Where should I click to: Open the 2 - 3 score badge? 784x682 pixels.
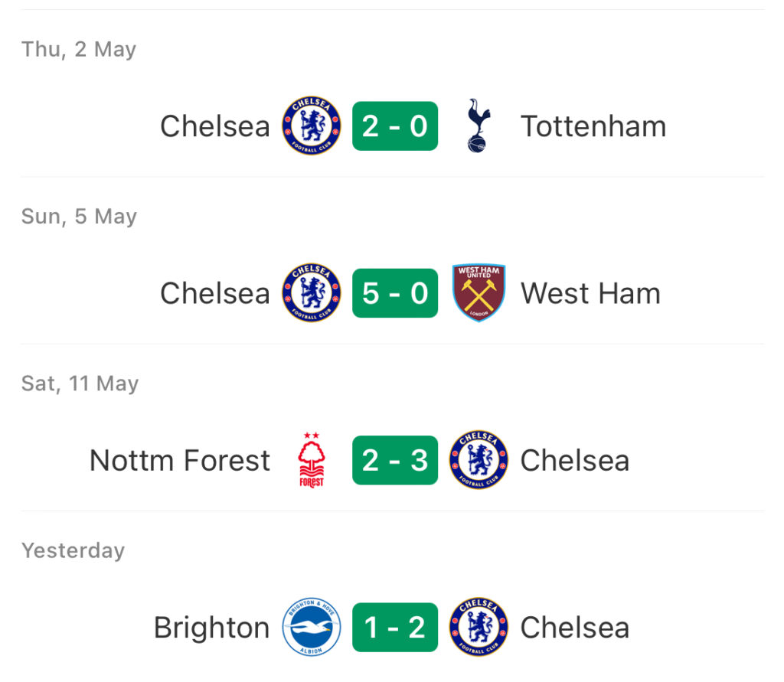(395, 460)
